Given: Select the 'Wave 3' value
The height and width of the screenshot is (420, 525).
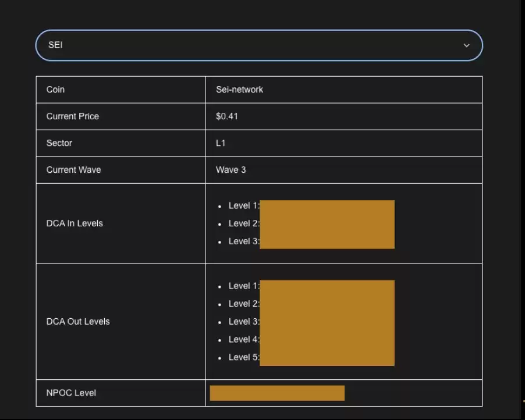Looking at the screenshot, I should (x=230, y=170).
